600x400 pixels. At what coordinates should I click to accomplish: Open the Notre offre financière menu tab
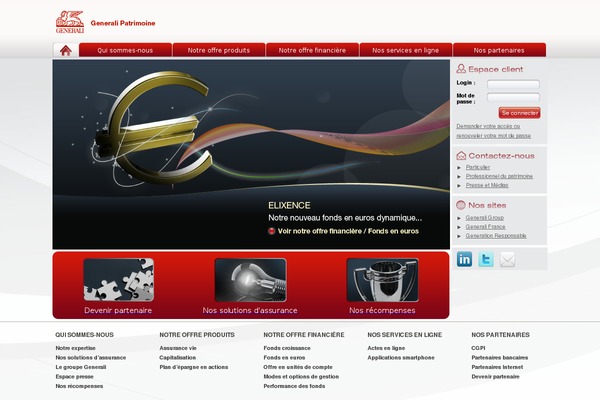point(312,50)
